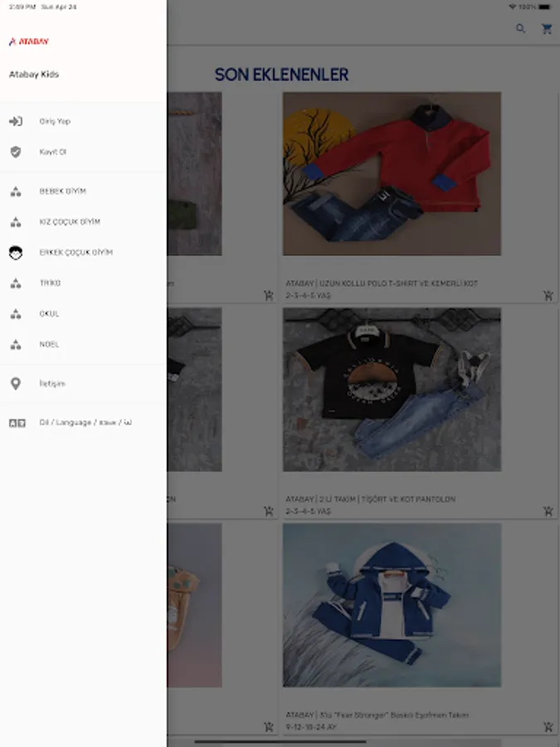
Task: View black t-shirt and jeans photo
Action: [392, 390]
